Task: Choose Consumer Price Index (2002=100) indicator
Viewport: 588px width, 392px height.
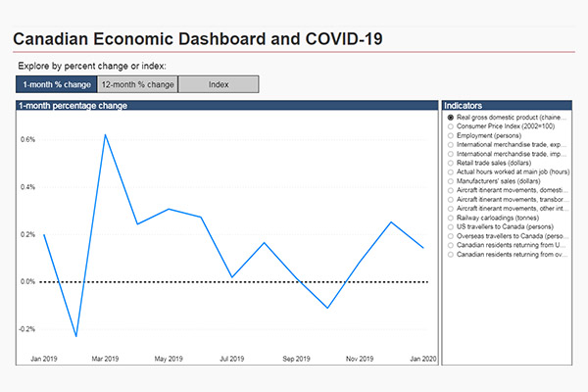Action: point(451,126)
